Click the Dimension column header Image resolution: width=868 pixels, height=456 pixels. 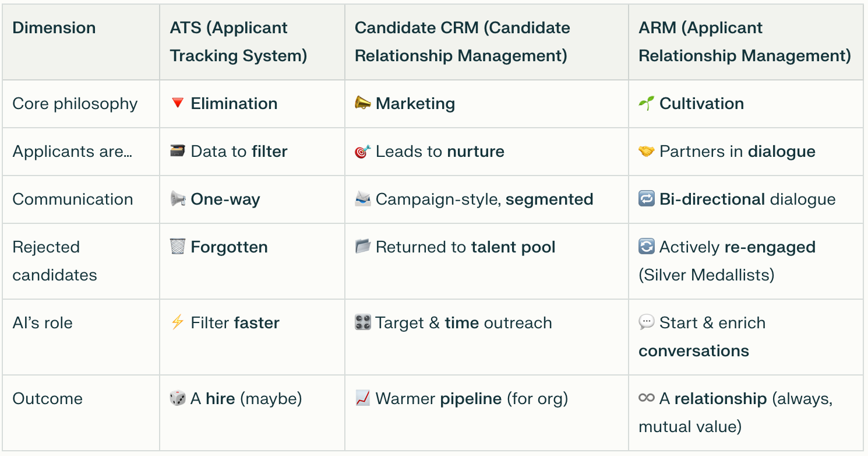tap(54, 28)
